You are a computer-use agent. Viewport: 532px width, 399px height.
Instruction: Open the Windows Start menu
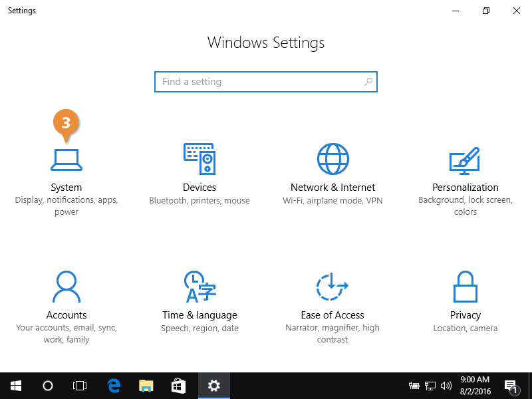(15, 386)
